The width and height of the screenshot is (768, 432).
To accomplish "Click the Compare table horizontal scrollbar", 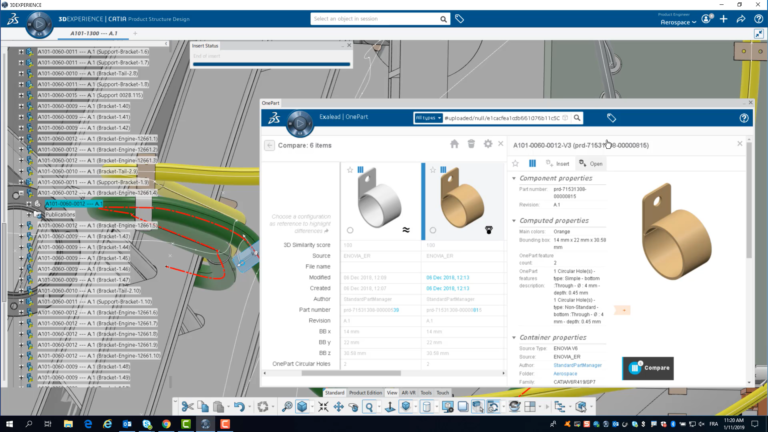I will 351,373.
